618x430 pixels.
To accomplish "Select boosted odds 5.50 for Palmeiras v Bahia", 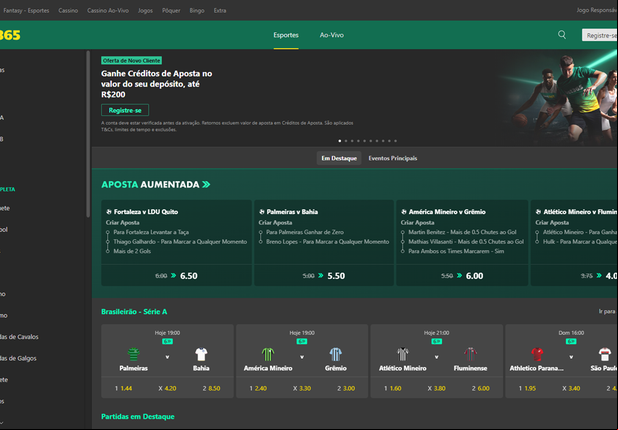I will pos(324,275).
